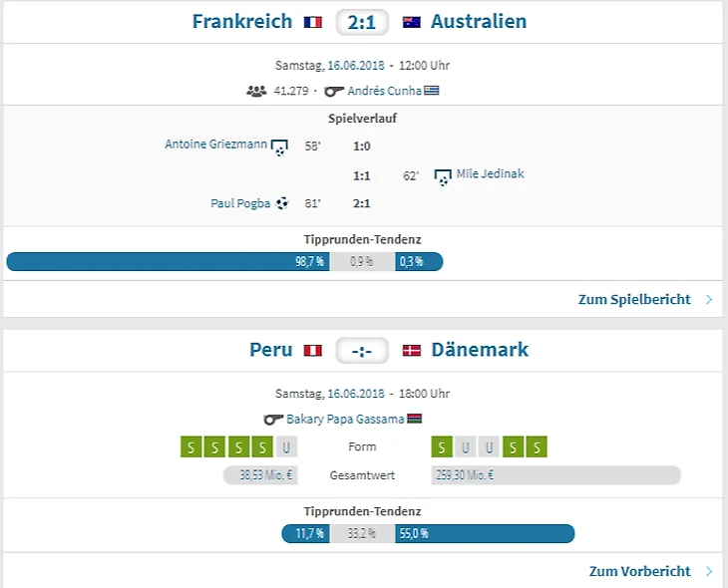Open the Zum Spielbericht link
This screenshot has width=728, height=588.
(x=634, y=299)
